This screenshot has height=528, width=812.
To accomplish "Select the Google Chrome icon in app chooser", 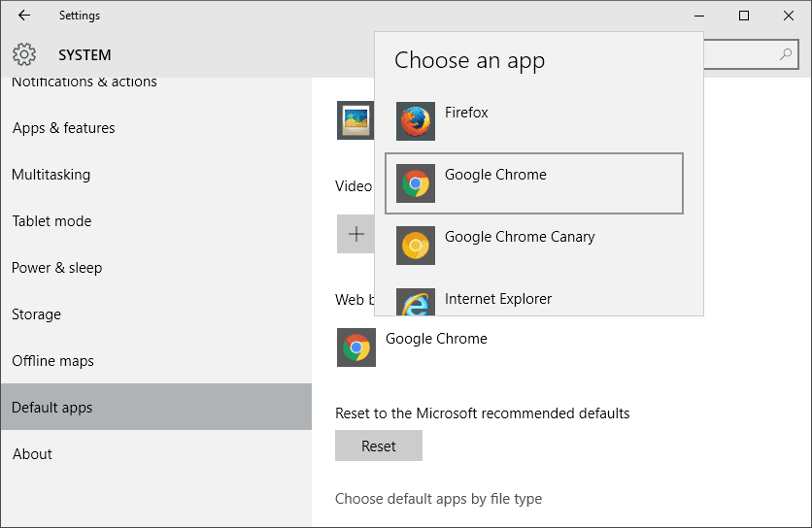I will click(x=416, y=183).
